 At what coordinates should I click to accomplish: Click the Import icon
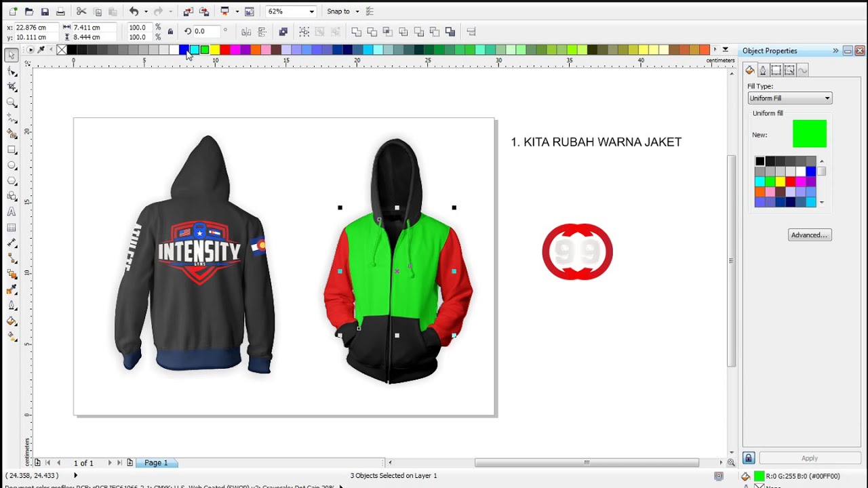(189, 12)
